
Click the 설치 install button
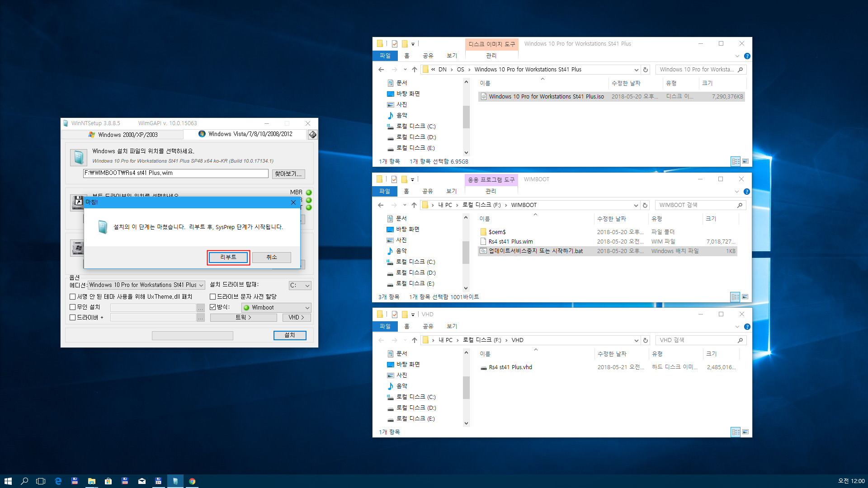(290, 335)
